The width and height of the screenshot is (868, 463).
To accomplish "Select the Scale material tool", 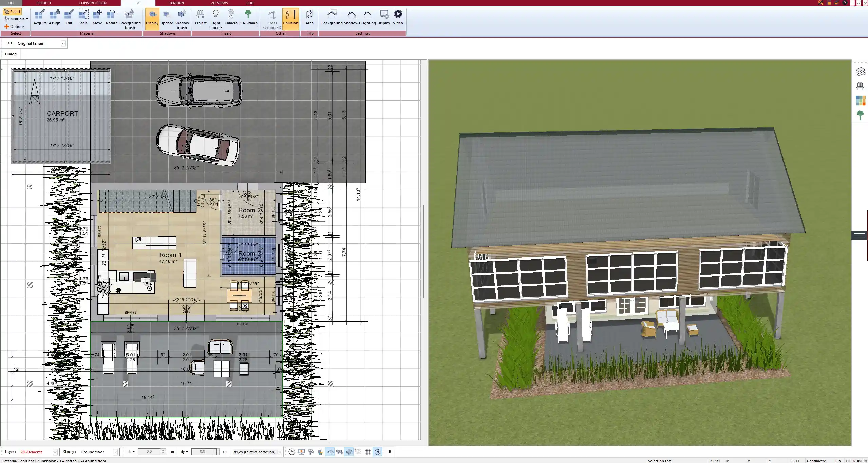I will pyautogui.click(x=83, y=18).
